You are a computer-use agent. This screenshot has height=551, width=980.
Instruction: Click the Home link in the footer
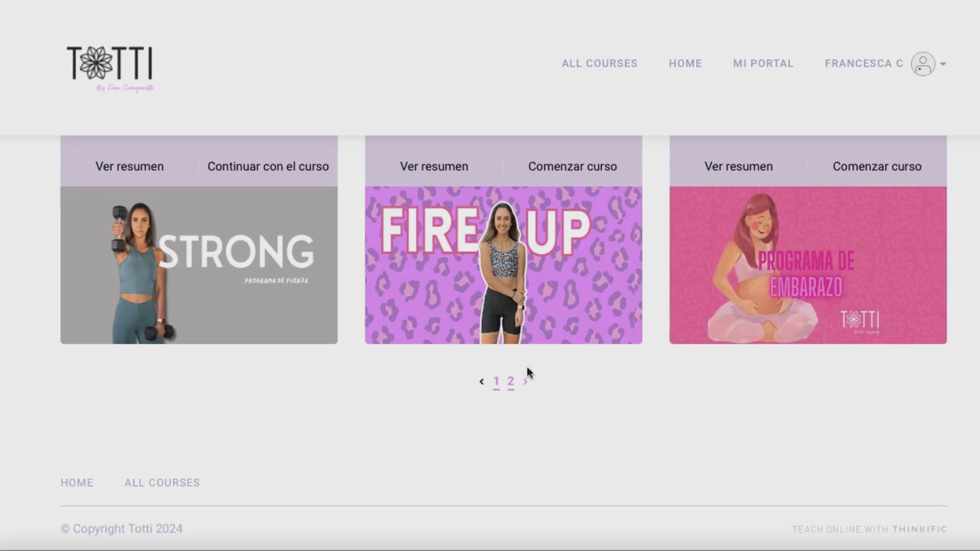pyautogui.click(x=77, y=483)
